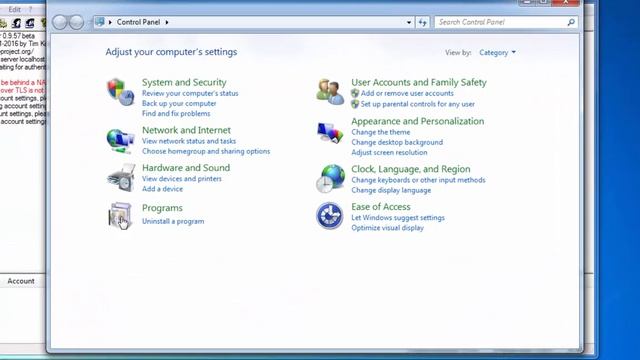Open Appearance and Personalization heading
Screen dimensions: 640x360
tap(418, 121)
